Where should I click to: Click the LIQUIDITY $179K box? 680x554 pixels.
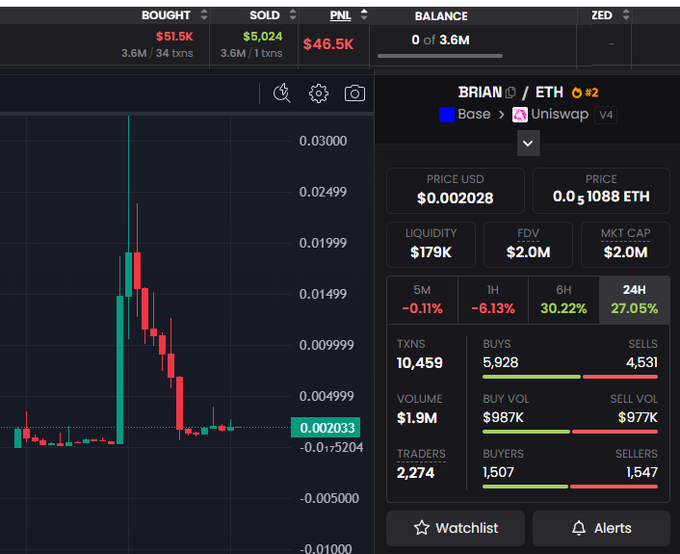(431, 245)
